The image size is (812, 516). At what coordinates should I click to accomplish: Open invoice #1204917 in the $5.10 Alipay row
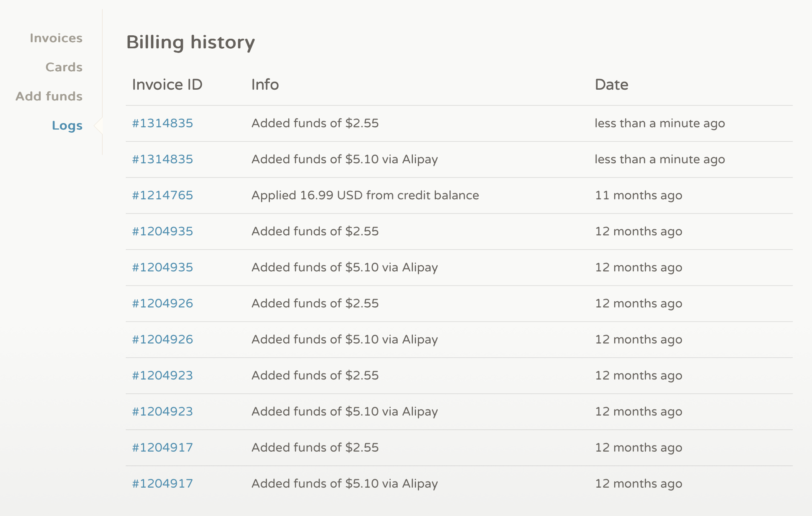tap(163, 483)
